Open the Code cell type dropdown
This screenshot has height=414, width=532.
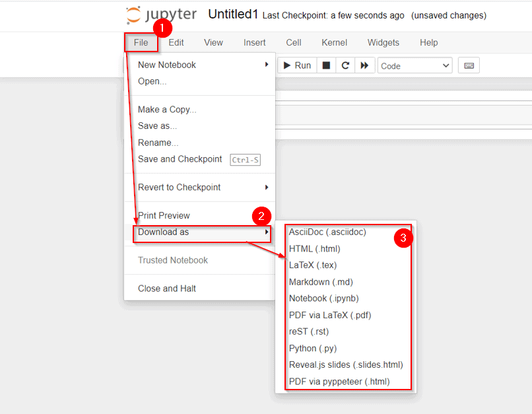(x=415, y=65)
